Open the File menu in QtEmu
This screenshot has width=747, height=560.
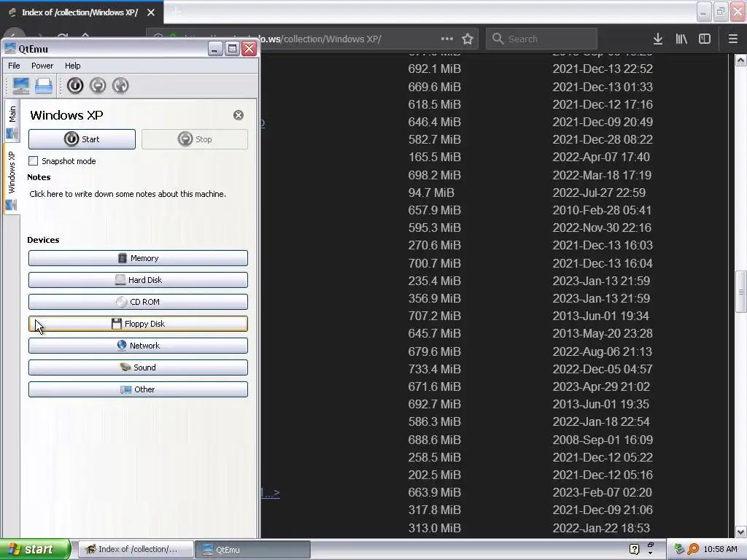(x=15, y=66)
